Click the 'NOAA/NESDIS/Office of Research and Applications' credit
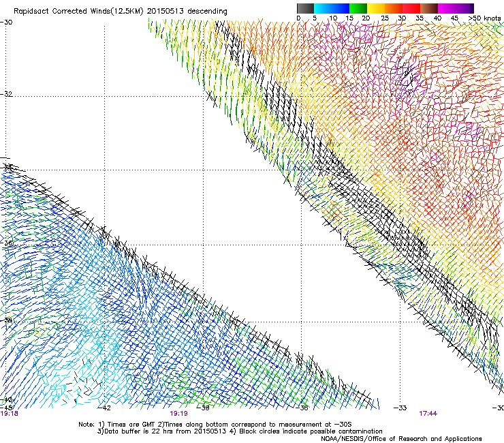504x443 pixels. tap(401, 439)
